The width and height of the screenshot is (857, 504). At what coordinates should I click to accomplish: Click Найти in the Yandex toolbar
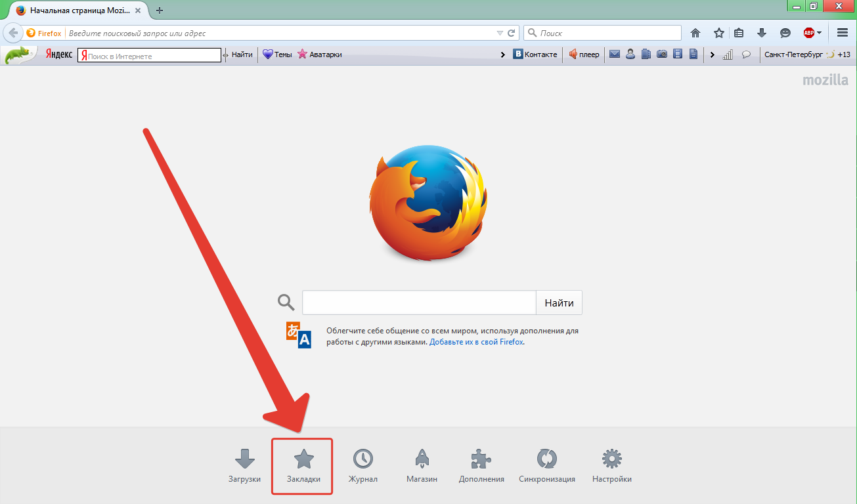click(242, 54)
